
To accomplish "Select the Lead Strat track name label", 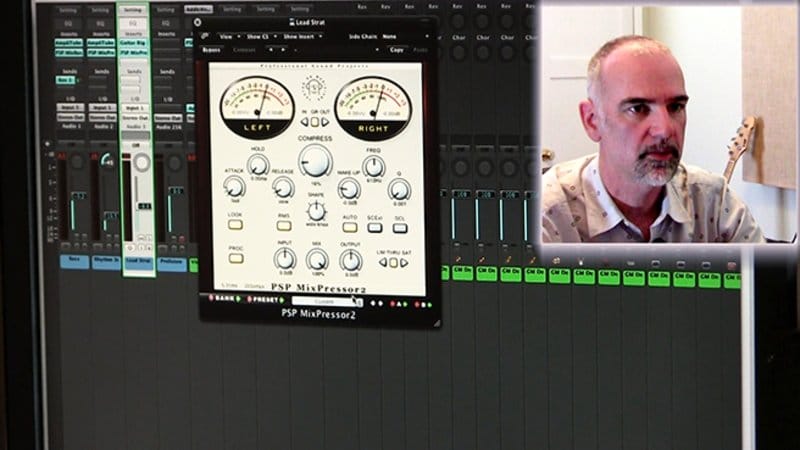I will [x=139, y=261].
